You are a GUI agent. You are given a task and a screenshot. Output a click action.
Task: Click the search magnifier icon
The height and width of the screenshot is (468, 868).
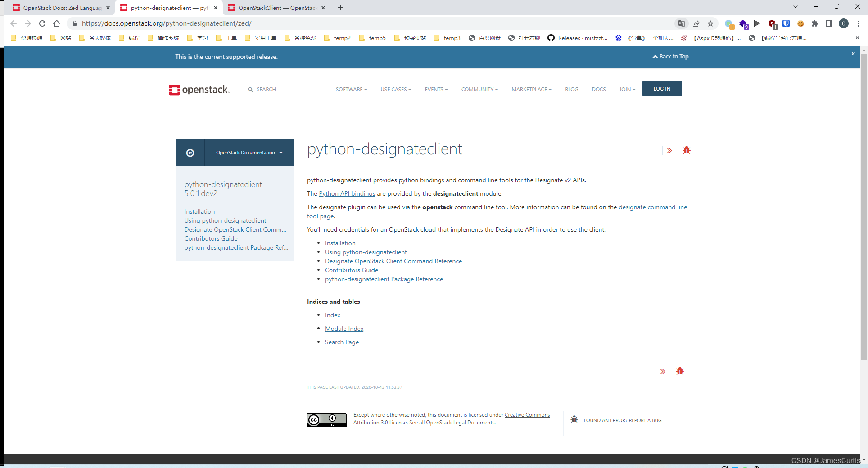pos(250,90)
